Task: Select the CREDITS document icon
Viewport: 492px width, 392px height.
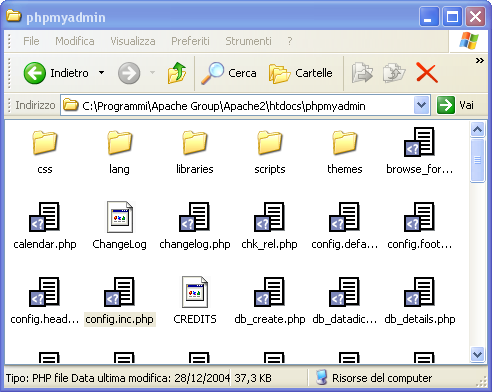Action: click(195, 292)
